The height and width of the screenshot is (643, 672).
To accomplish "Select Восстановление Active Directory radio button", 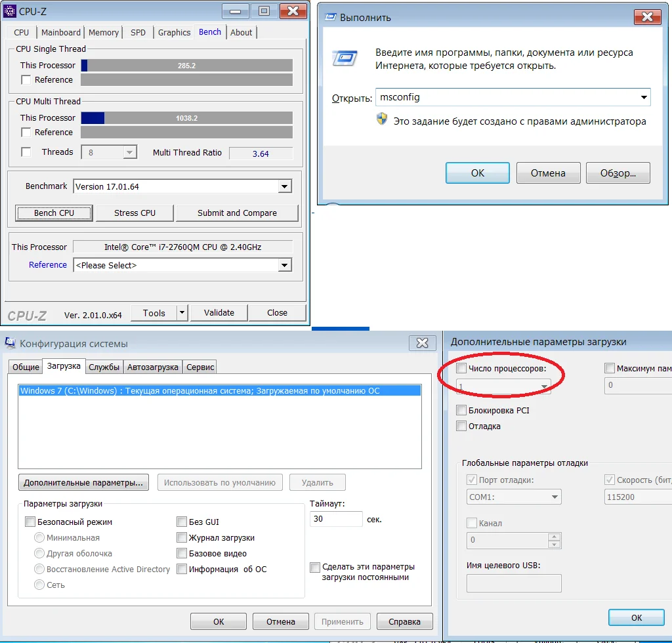I will 39,569.
